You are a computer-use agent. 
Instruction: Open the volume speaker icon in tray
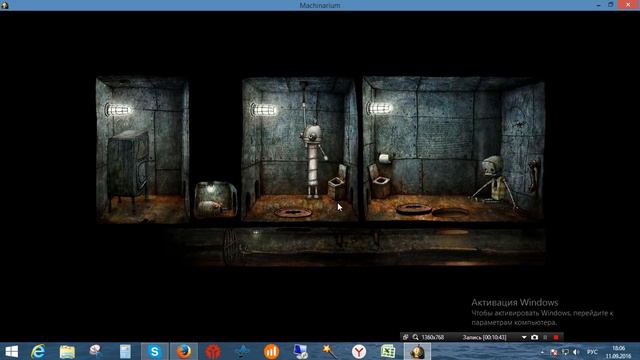tap(576, 352)
